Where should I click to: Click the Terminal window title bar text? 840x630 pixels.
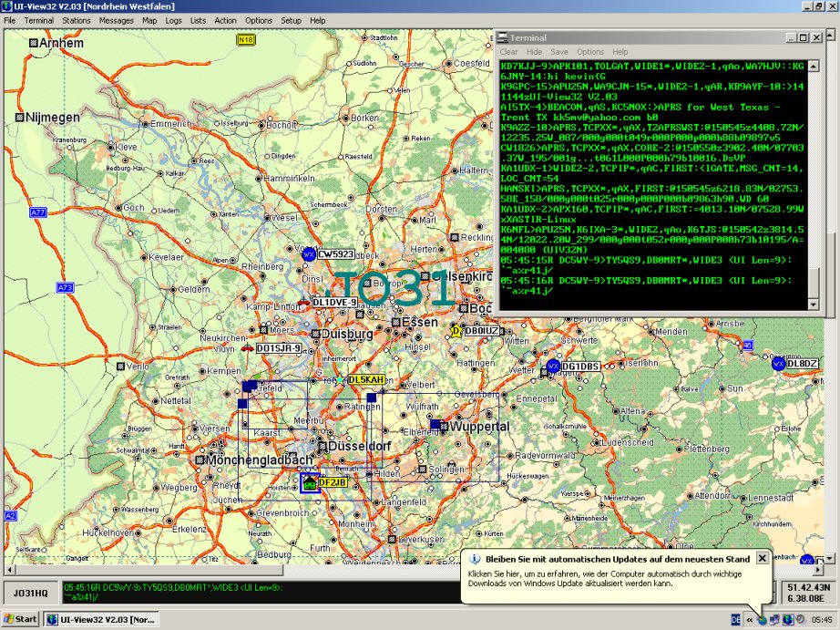pyautogui.click(x=528, y=37)
